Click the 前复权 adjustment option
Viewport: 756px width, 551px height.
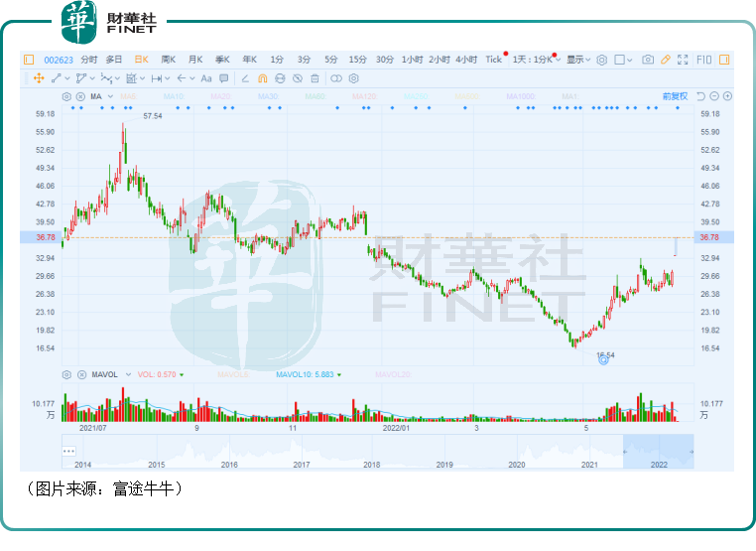pyautogui.click(x=675, y=96)
